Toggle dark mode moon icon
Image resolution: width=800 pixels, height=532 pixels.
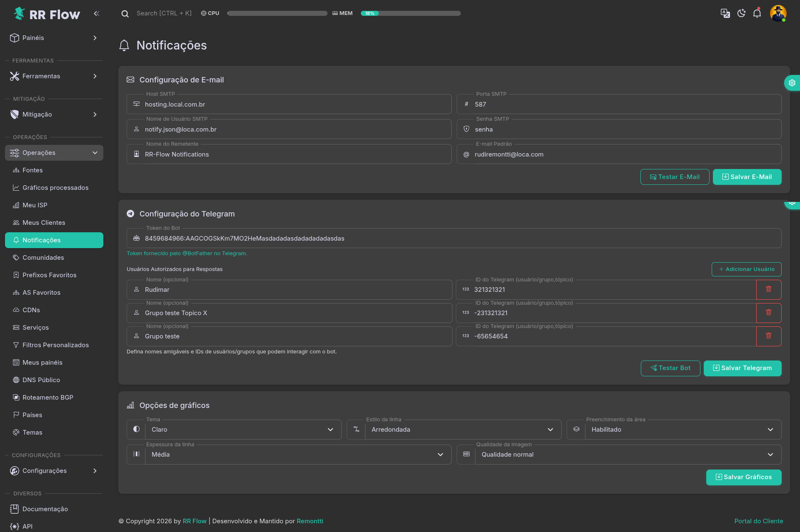coord(741,13)
